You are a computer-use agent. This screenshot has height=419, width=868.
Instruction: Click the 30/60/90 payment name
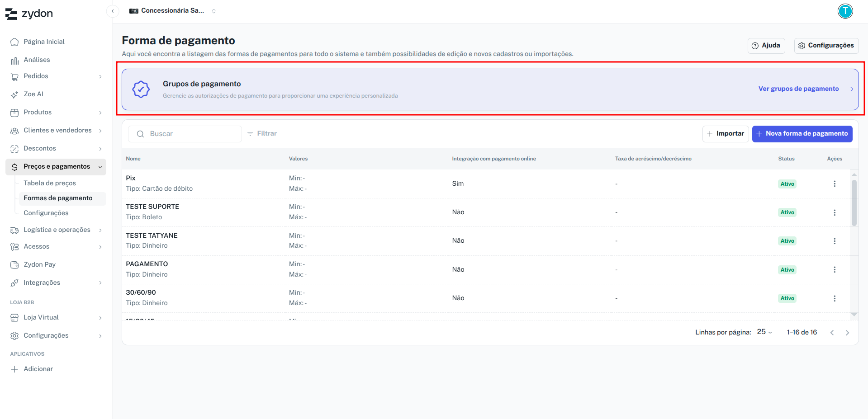[x=141, y=292]
